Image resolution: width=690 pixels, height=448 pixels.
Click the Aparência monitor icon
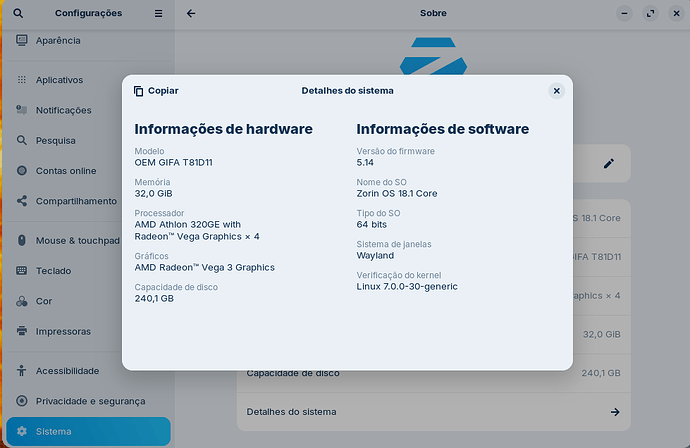[x=22, y=40]
